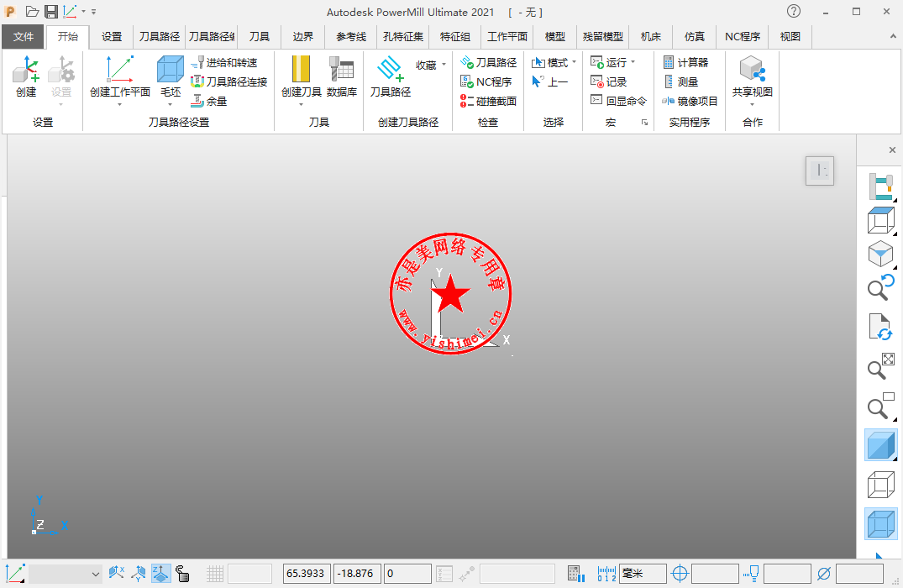Click the open project folder icon
Screen dimensions: 903x588
click(x=32, y=12)
